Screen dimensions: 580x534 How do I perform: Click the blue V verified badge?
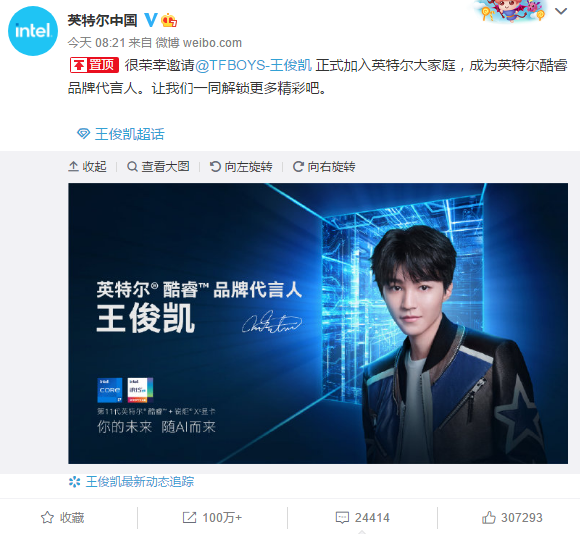click(x=151, y=20)
